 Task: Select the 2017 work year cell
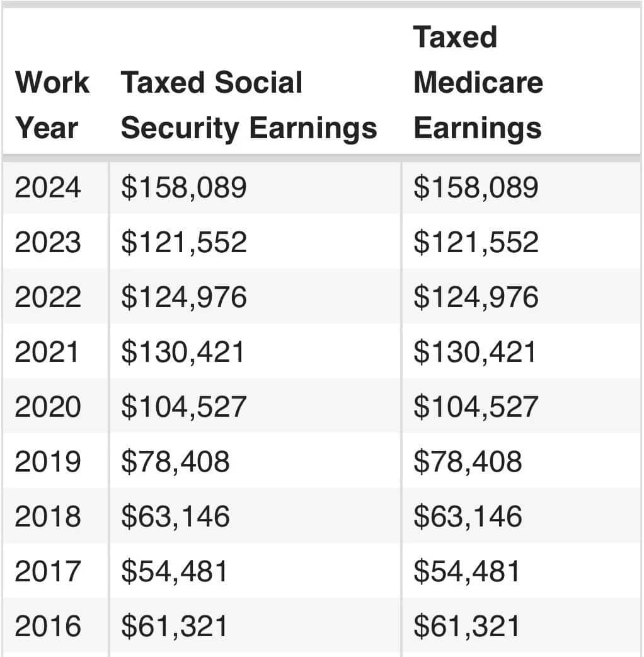[49, 571]
